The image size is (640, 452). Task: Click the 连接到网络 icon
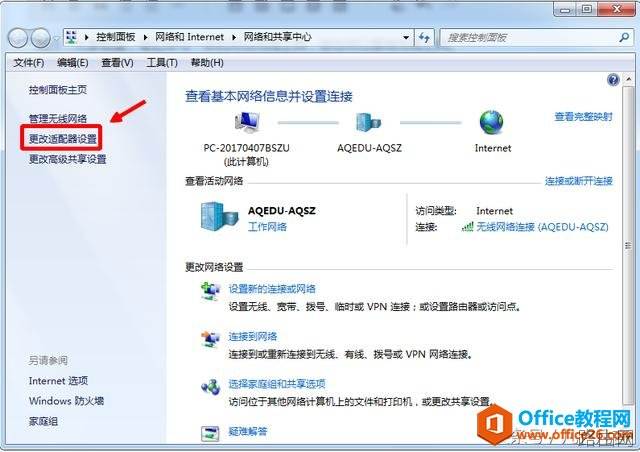(x=211, y=339)
